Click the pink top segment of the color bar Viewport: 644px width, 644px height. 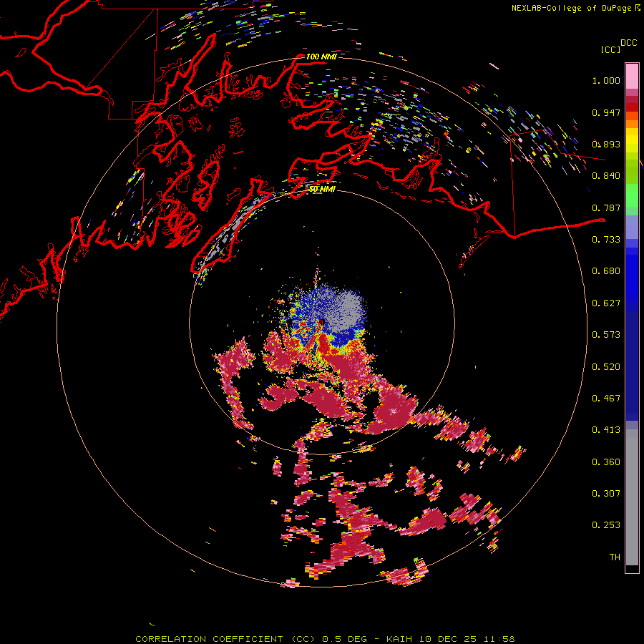632,76
